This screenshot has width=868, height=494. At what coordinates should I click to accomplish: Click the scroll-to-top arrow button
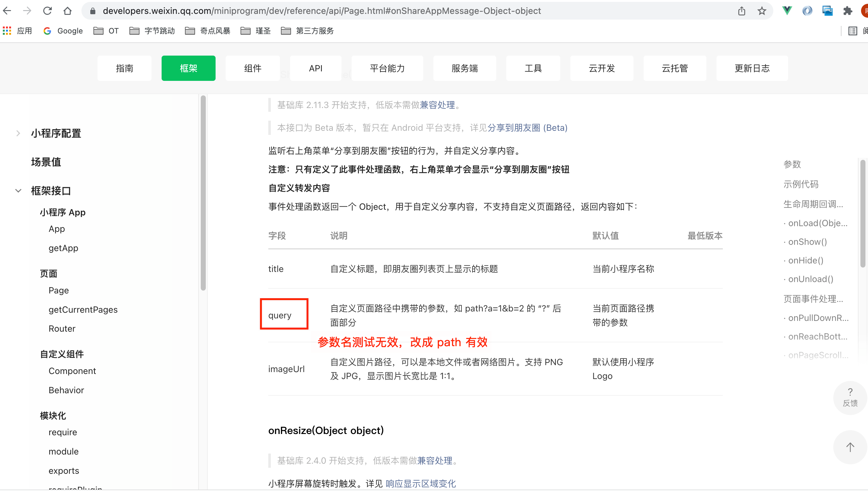coord(850,447)
